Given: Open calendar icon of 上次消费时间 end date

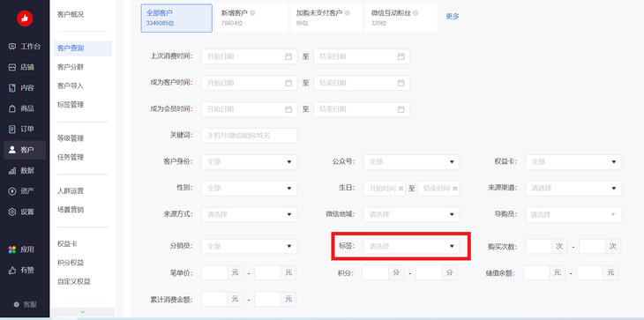Looking at the screenshot, I should 401,56.
